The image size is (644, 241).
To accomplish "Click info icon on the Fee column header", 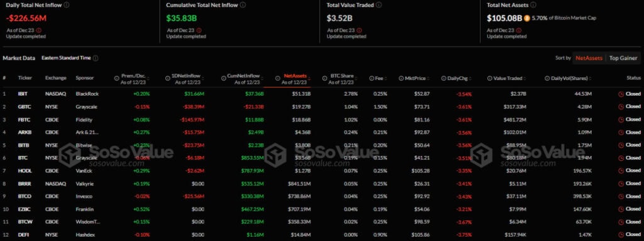I will click(371, 78).
